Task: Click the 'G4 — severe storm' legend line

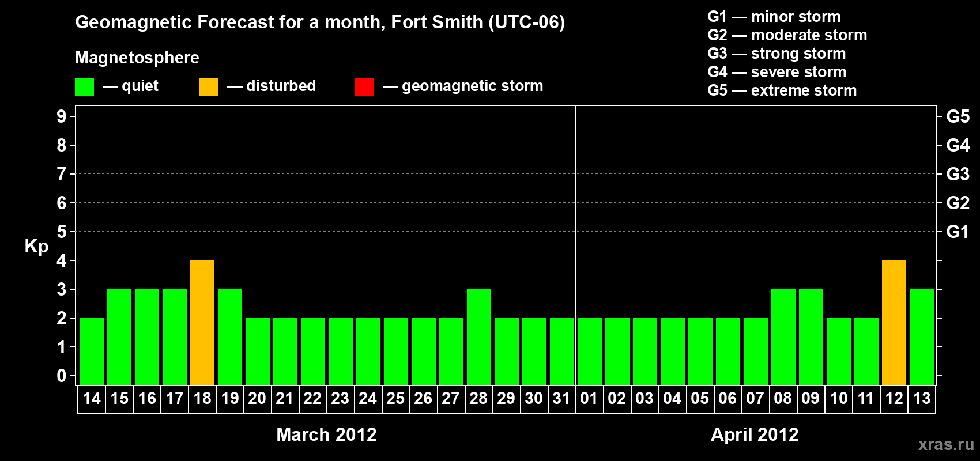Action: point(777,72)
